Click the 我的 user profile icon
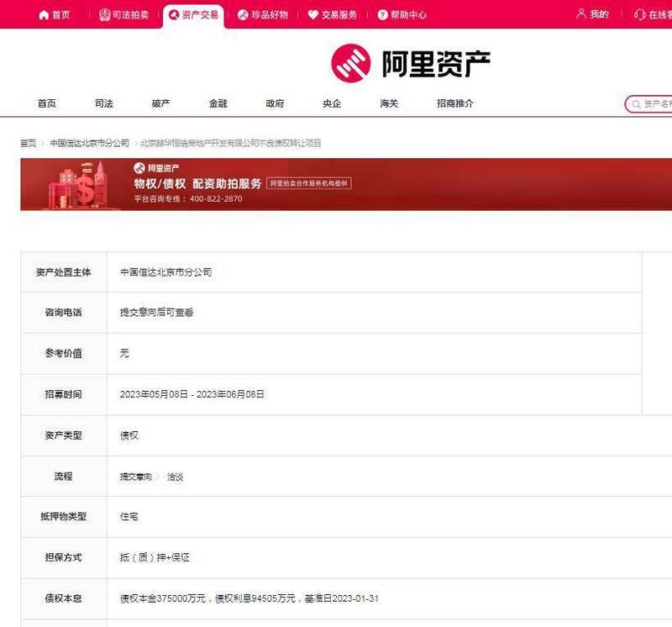This screenshot has width=672, height=627. point(581,13)
